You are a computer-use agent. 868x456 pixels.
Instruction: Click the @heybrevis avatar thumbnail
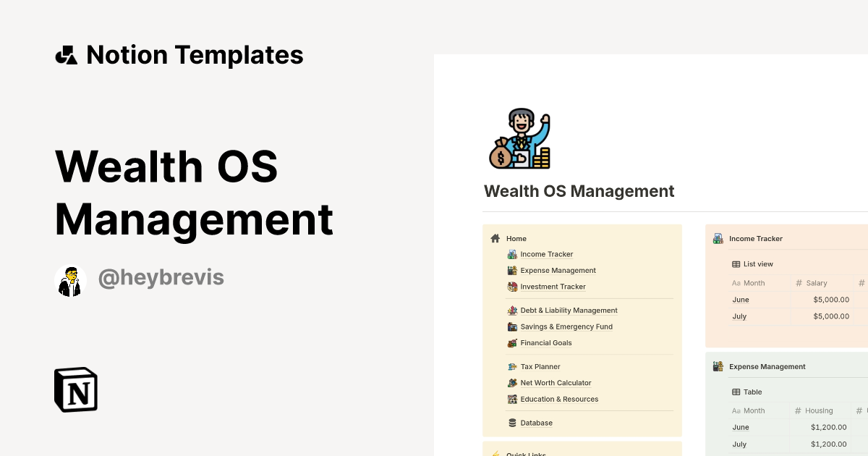click(x=70, y=278)
